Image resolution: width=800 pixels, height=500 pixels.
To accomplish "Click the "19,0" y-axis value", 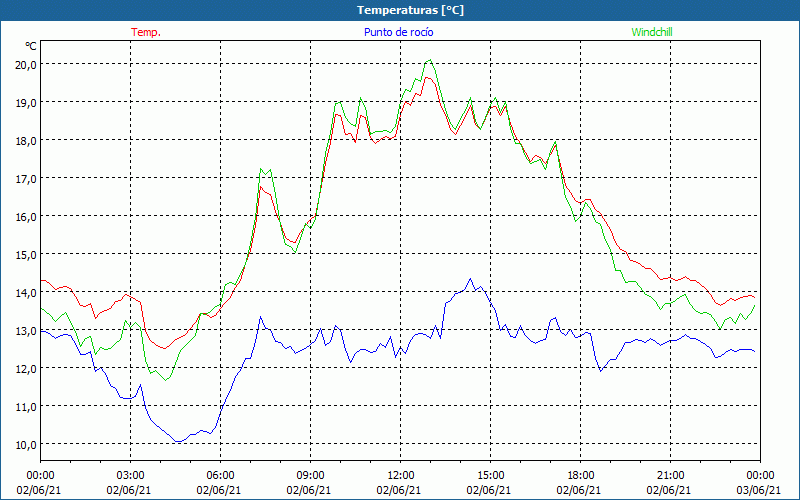I will pyautogui.click(x=26, y=103).
